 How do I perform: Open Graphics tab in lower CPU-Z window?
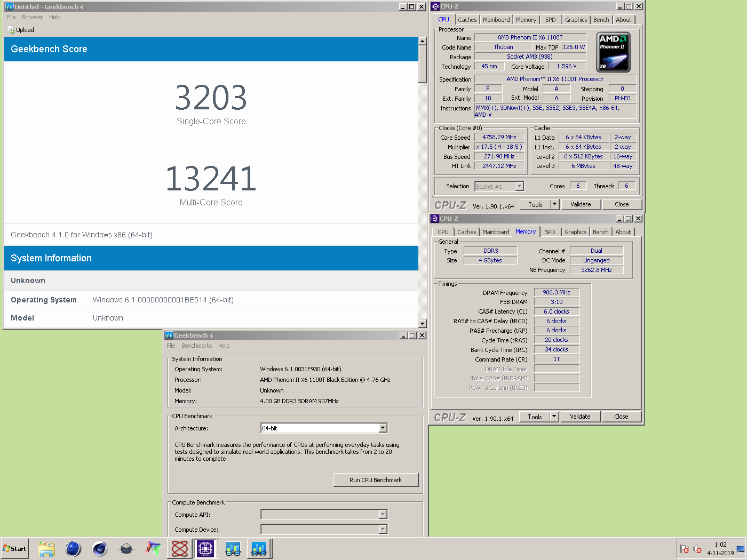pos(576,232)
